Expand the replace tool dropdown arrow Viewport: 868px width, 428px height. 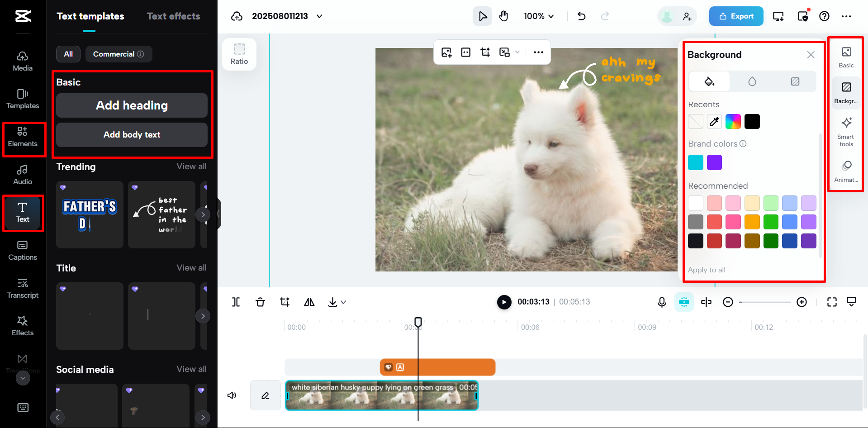click(517, 52)
